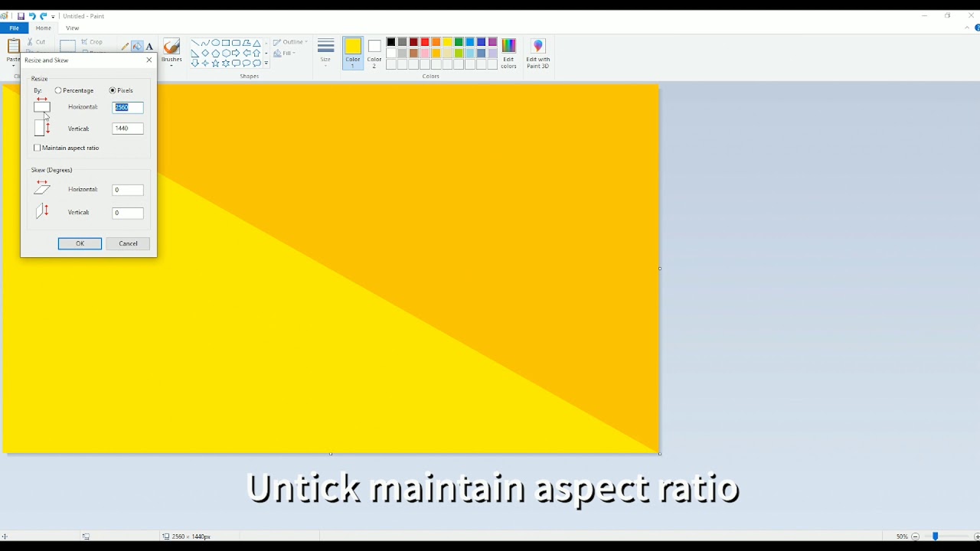Open the Size thickness dropdown
This screenshot has width=980, height=551.
click(325, 52)
